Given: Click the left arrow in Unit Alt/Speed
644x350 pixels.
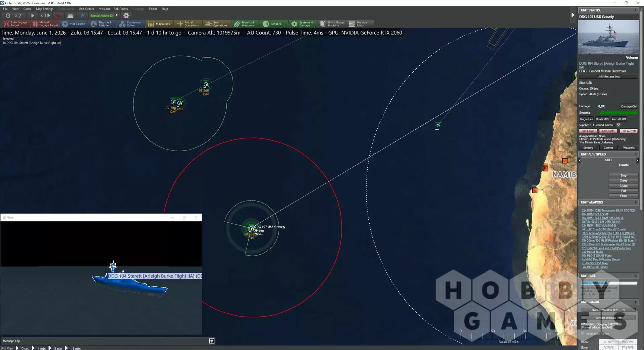Looking at the screenshot, I should (580, 161).
